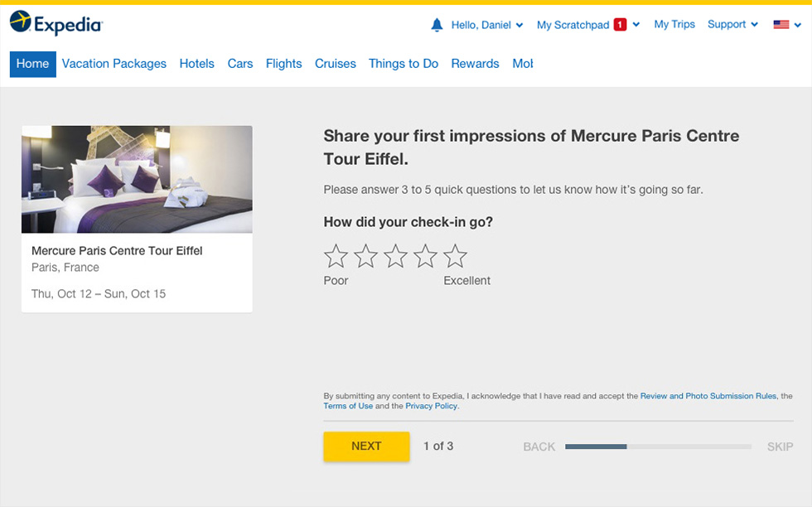812x507 pixels.
Task: Rate check-in three stars
Action: 396,256
